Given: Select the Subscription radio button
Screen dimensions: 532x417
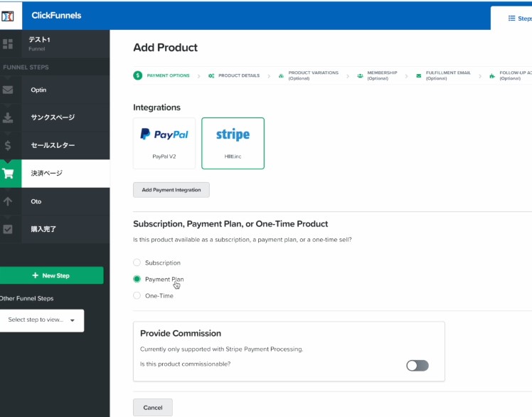Looking at the screenshot, I should tap(137, 263).
